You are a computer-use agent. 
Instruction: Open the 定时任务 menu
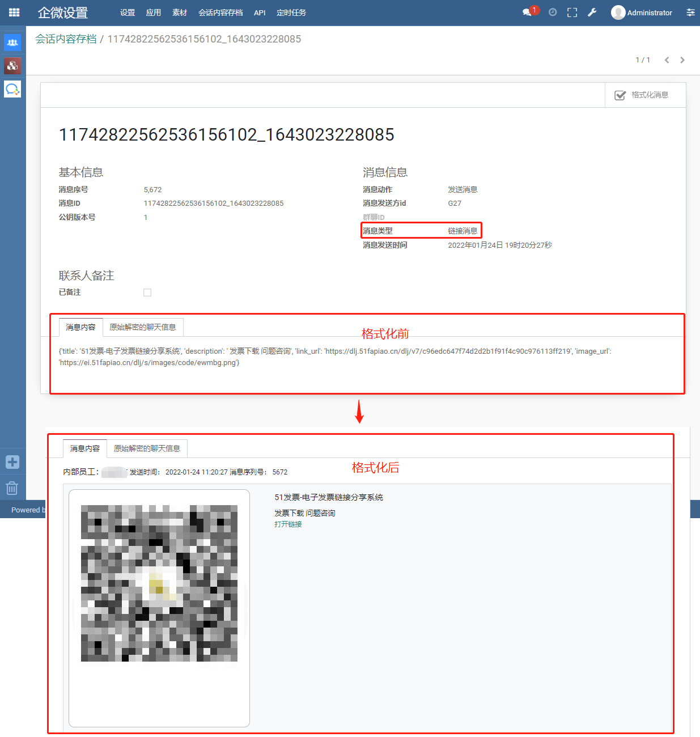pyautogui.click(x=291, y=12)
